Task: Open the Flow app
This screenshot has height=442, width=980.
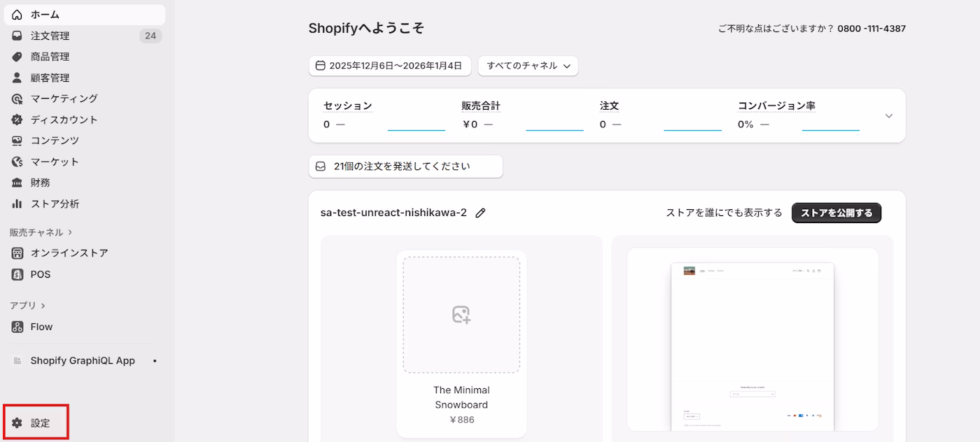Action: (41, 326)
